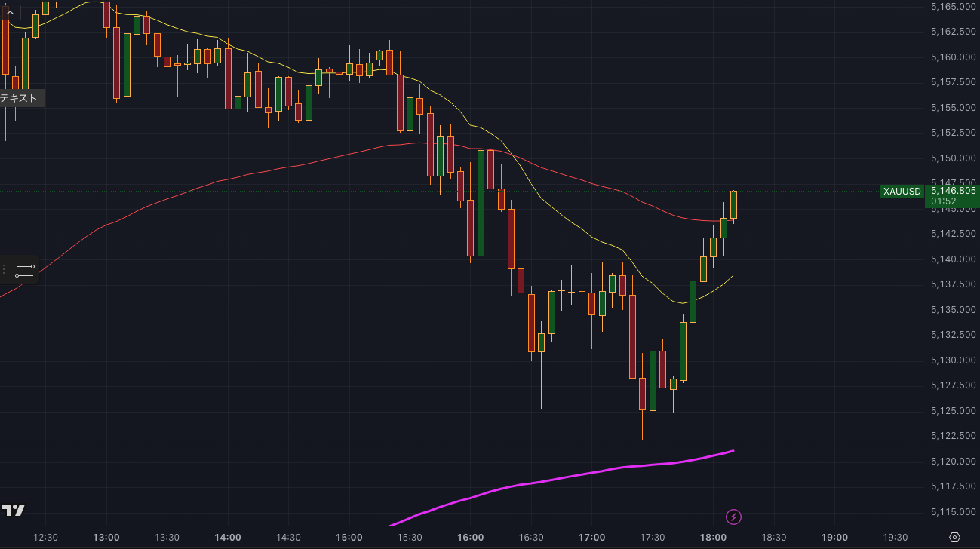
Task: Click the latest green candle at far right
Action: tap(733, 205)
